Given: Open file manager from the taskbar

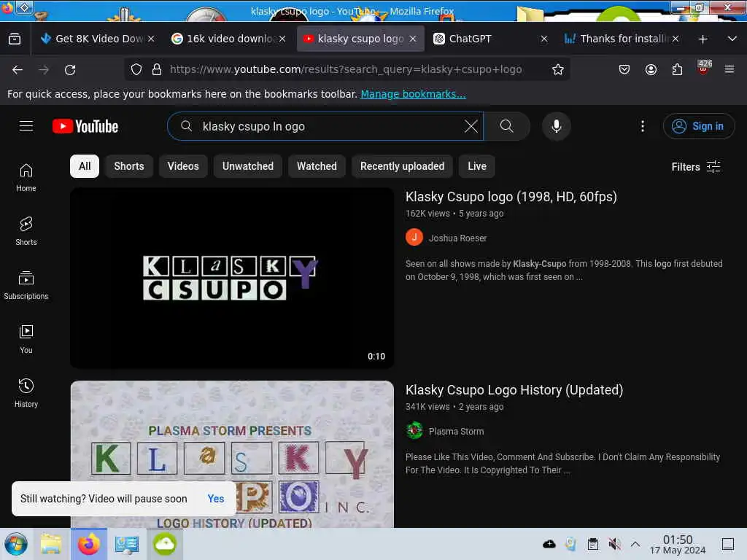Looking at the screenshot, I should pos(51,544).
